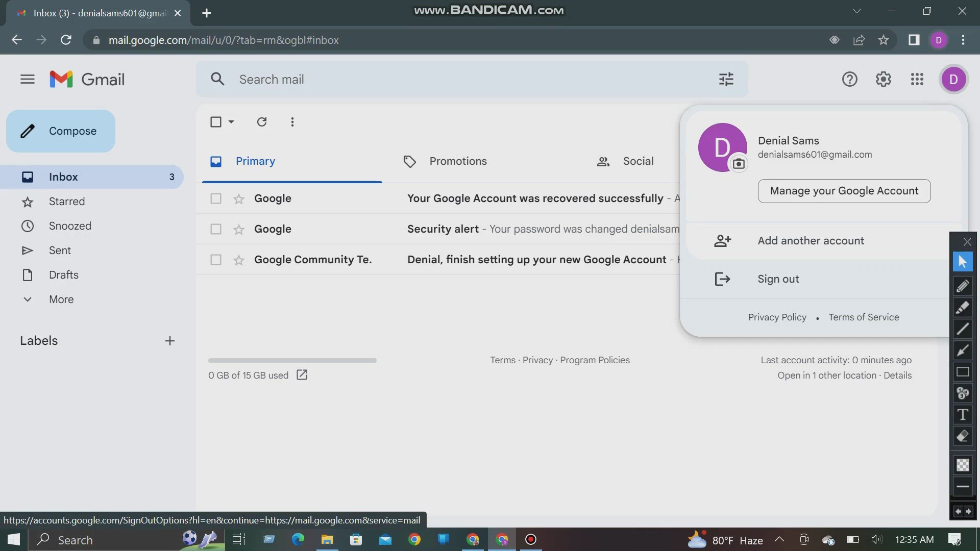Open storage management external link icon
Image resolution: width=980 pixels, height=551 pixels.
(x=302, y=375)
